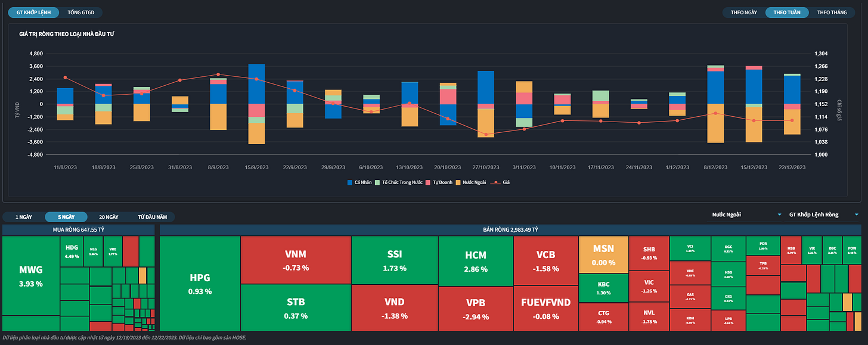Open the SHB -0.93% tile

point(649,253)
